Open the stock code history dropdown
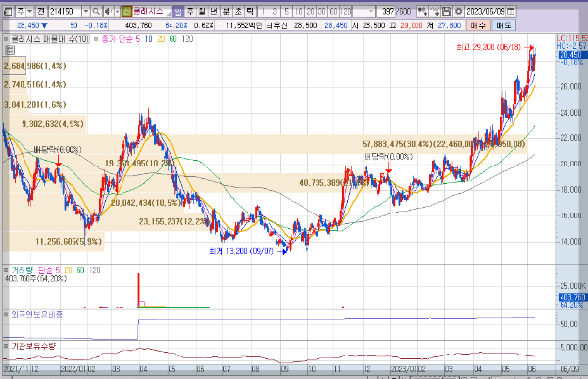The width and height of the screenshot is (588, 379). click(x=86, y=12)
